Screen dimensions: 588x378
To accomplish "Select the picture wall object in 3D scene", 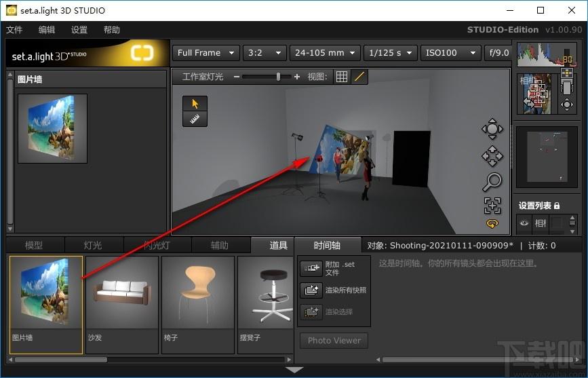I will pos(339,150).
